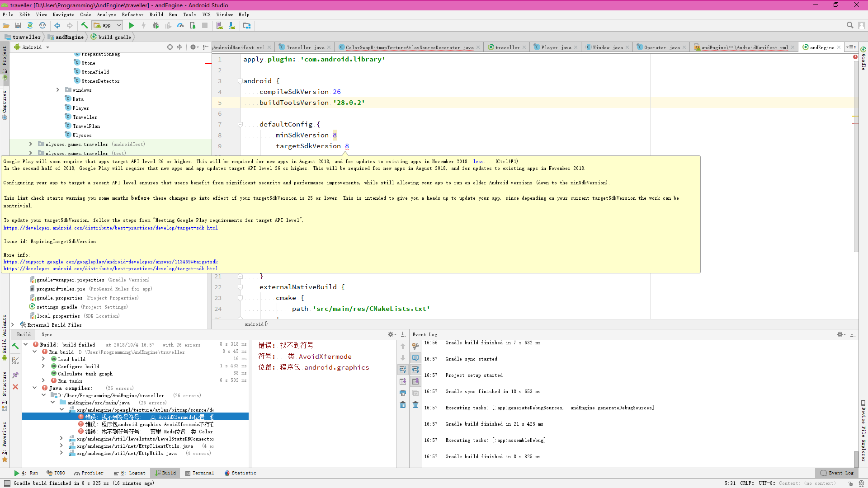The image size is (868, 488).
Task: Switch to the Traveller.java editor tab
Action: coord(305,47)
